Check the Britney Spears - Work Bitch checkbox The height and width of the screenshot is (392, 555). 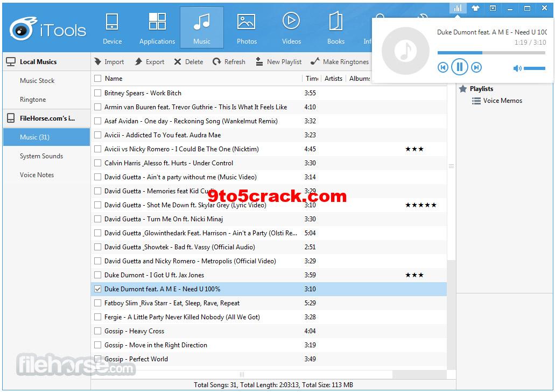[x=97, y=93]
